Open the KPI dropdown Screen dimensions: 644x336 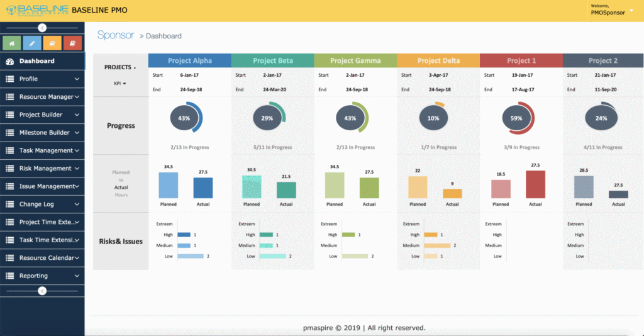point(120,83)
